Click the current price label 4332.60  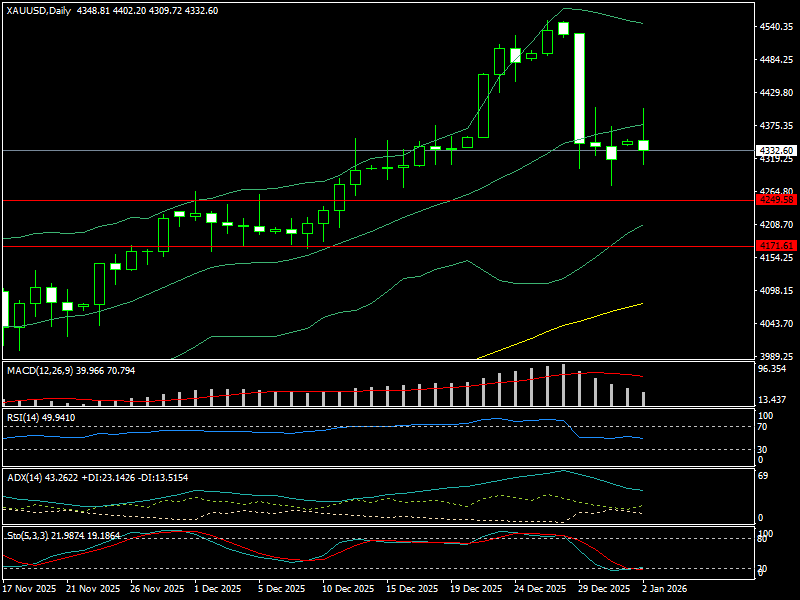coord(777,150)
